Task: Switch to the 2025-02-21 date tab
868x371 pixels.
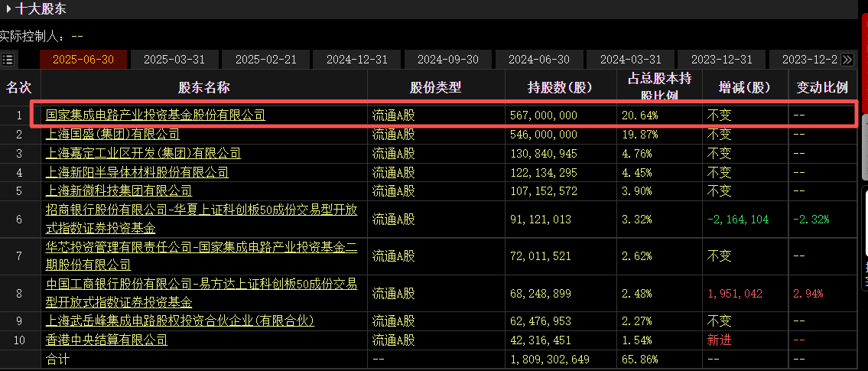Action: 265,59
